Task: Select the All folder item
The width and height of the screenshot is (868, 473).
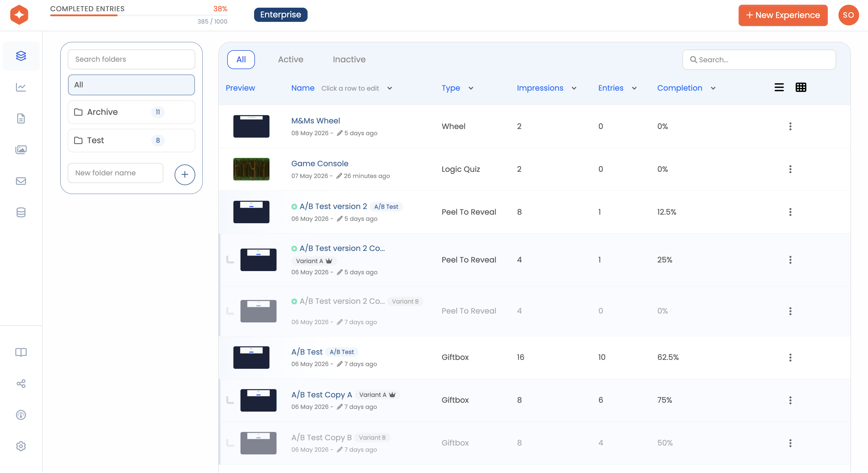Action: click(x=131, y=85)
